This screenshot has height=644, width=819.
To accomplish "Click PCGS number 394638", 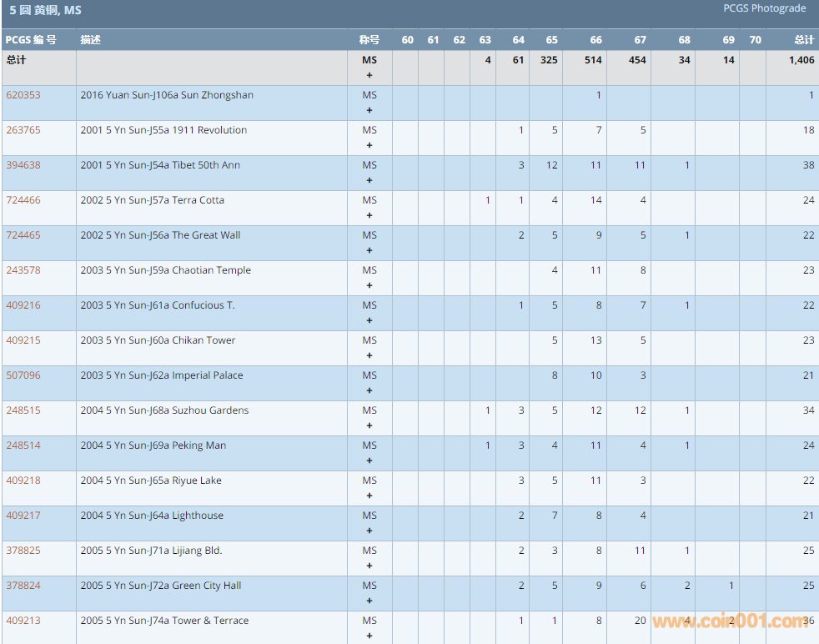I will [x=23, y=165].
